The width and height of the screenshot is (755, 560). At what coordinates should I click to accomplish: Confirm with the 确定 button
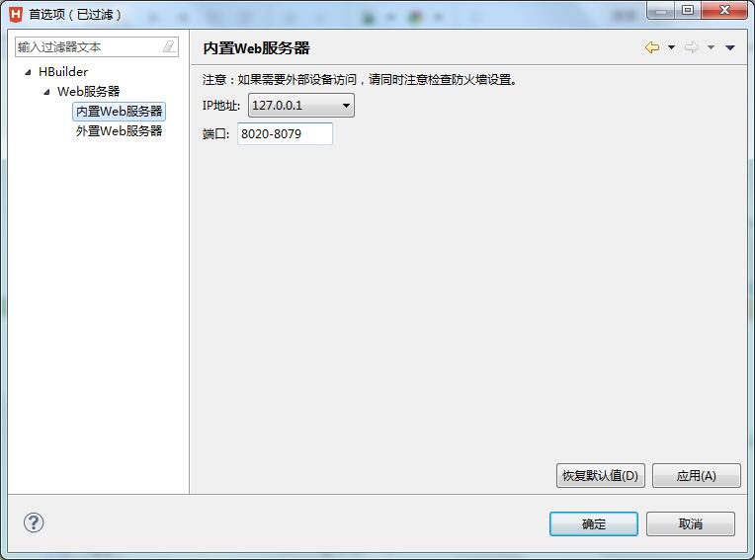coord(594,523)
